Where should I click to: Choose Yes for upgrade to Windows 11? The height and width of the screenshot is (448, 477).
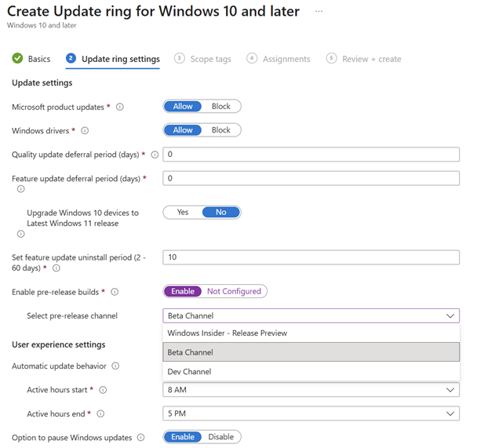point(183,212)
